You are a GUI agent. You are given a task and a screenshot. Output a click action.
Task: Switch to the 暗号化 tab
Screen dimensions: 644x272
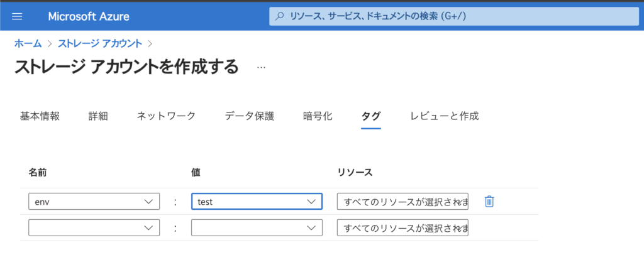click(318, 116)
